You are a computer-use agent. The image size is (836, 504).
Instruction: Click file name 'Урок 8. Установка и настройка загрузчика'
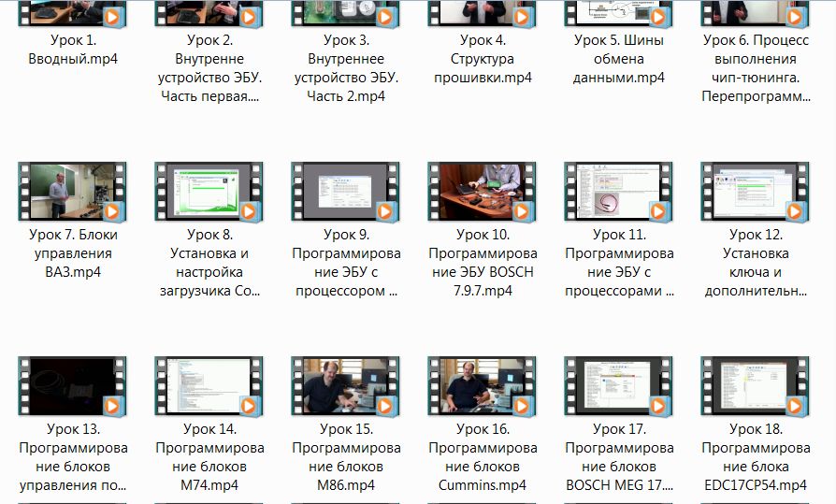coord(209,263)
